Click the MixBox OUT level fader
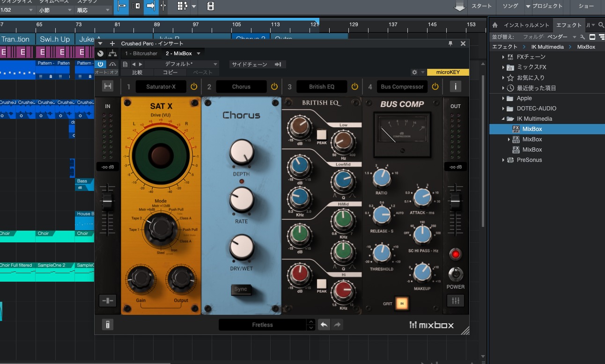 point(455,202)
